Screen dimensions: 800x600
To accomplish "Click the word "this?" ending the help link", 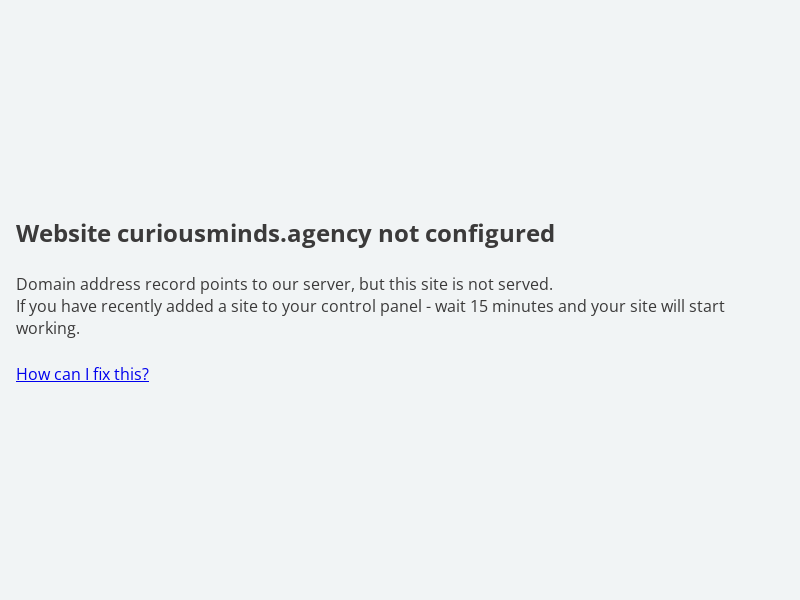I will click(x=131, y=374).
